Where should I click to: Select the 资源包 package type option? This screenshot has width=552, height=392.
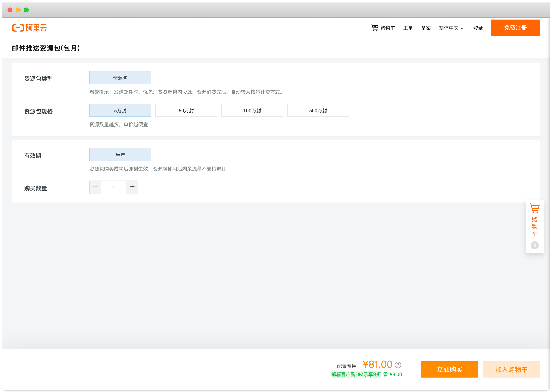120,78
